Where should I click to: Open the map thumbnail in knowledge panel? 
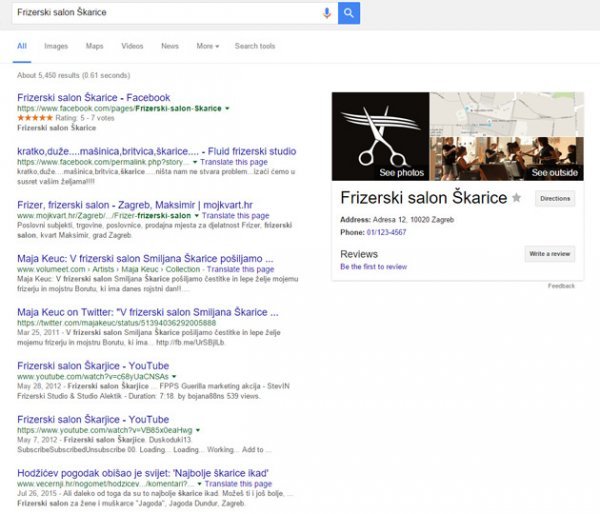point(507,114)
